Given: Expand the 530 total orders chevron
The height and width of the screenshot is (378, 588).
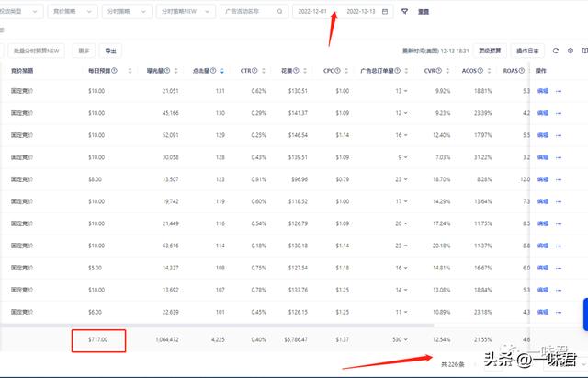Looking at the screenshot, I should pyautogui.click(x=405, y=339).
